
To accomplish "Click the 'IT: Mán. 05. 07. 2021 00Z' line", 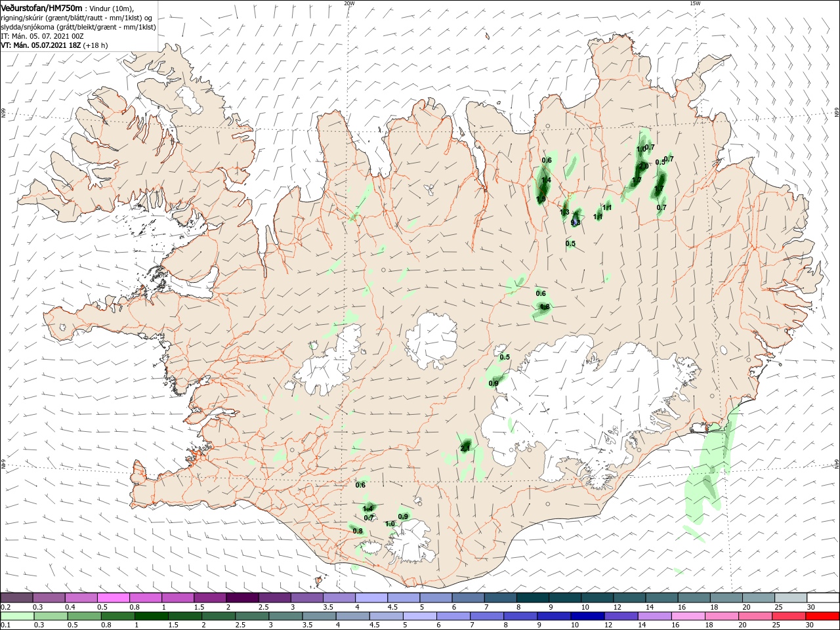I will pyautogui.click(x=43, y=36).
